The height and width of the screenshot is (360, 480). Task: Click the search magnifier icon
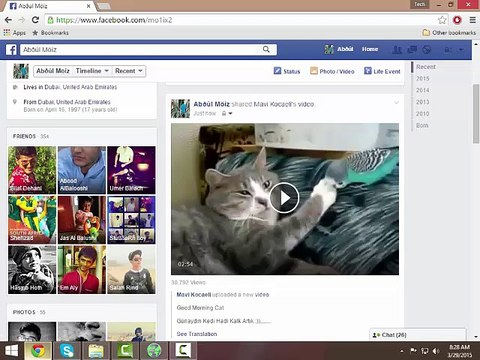[266, 49]
